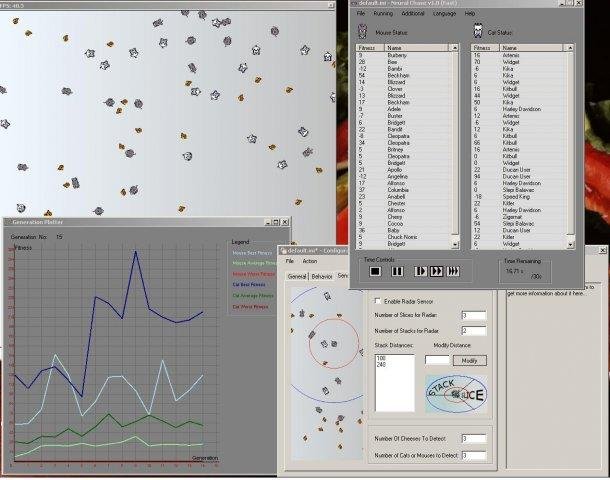
Task: Select mouse row Apollo
Action: pos(403,170)
